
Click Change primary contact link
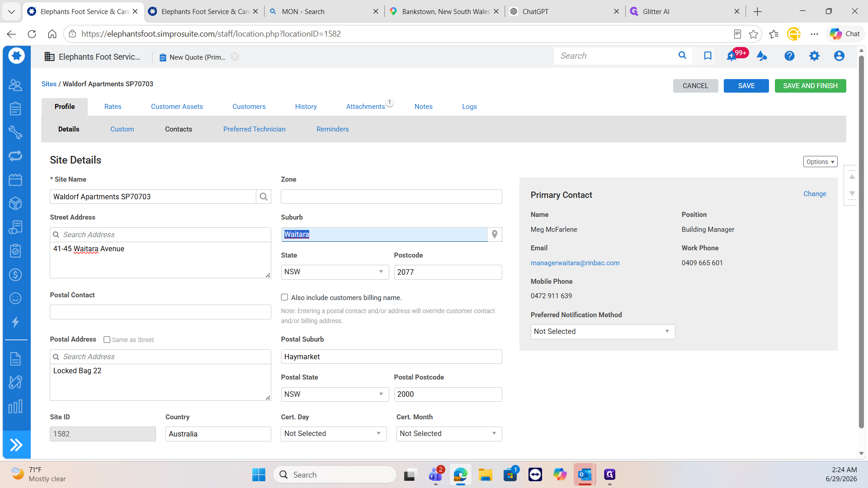(815, 194)
